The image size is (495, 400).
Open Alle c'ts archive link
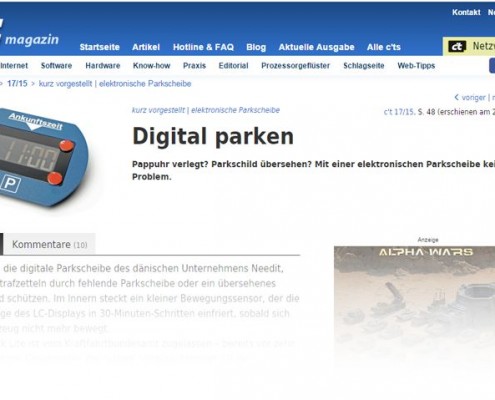click(384, 47)
